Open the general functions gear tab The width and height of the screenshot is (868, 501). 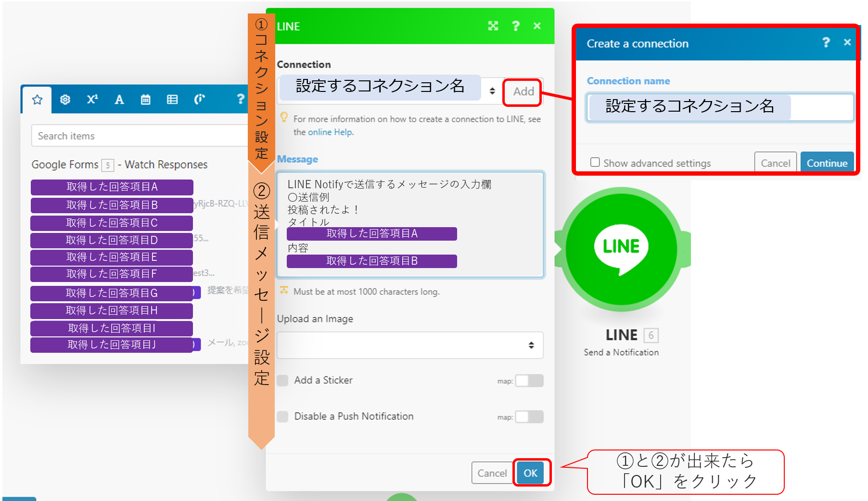[65, 100]
